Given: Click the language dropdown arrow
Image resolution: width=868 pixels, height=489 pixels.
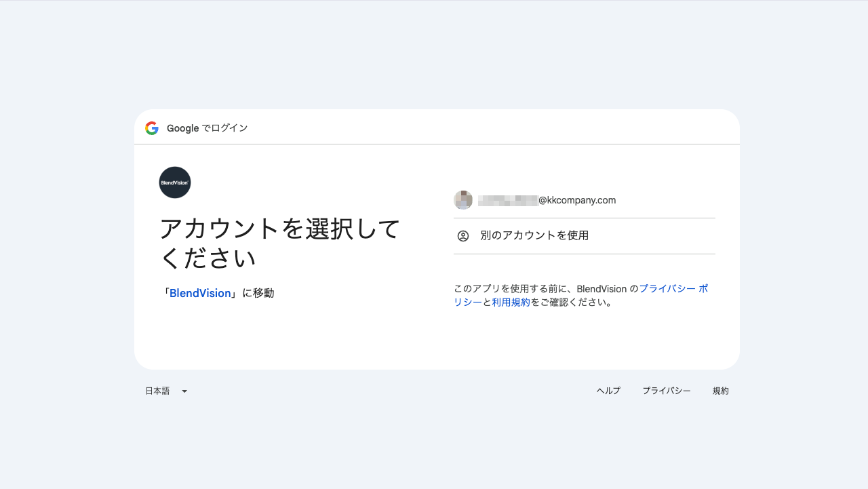Looking at the screenshot, I should click(184, 391).
